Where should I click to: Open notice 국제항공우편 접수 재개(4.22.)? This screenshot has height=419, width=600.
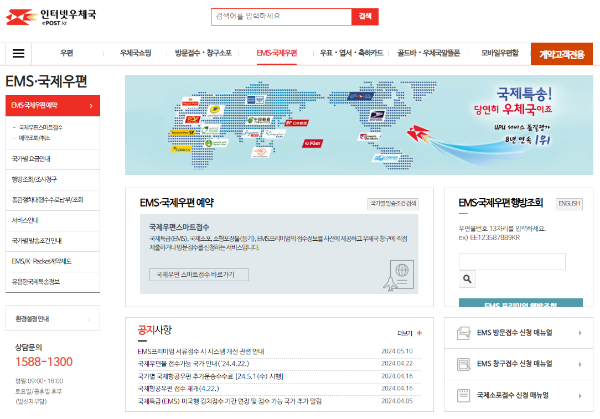tap(178, 388)
